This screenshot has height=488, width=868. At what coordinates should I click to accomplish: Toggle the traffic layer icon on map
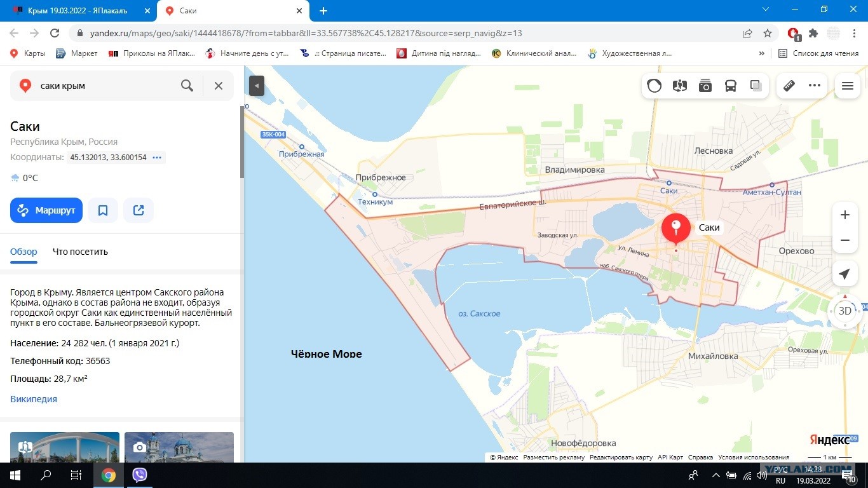click(x=654, y=86)
